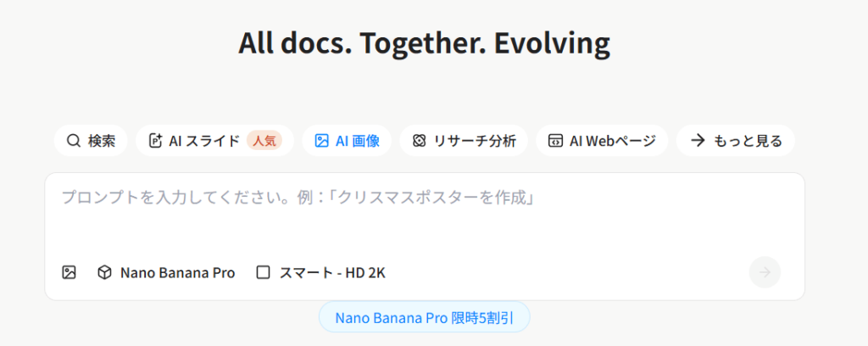Image resolution: width=868 pixels, height=346 pixels.
Task: Click the image upload icon in the prompt box
Action: point(70,272)
